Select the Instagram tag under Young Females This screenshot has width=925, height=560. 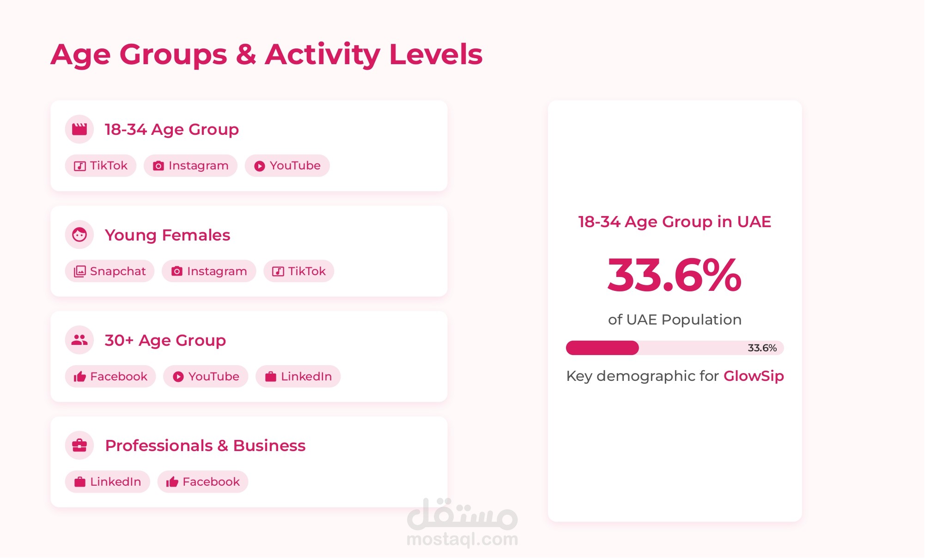tap(209, 271)
